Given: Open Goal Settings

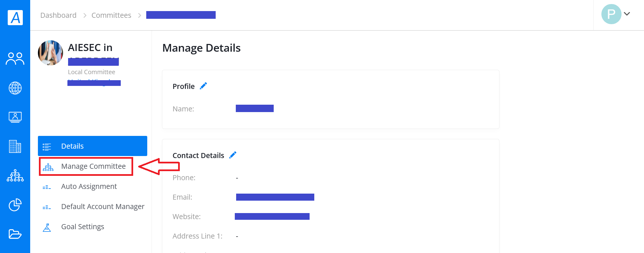Looking at the screenshot, I should 83,227.
